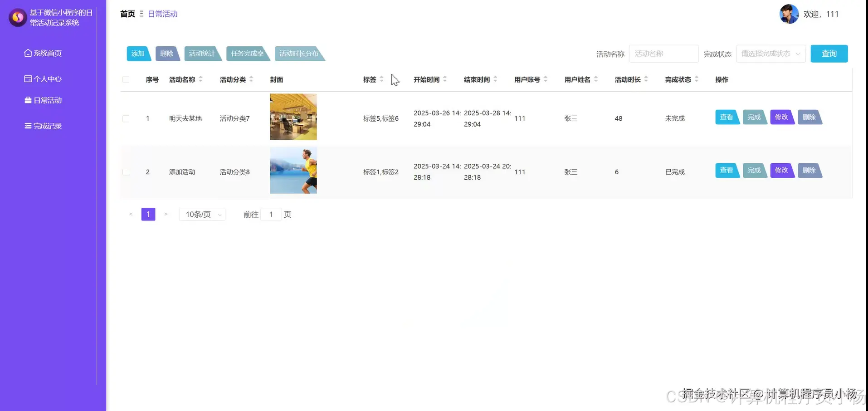Click the 添加 button
The height and width of the screenshot is (411, 868).
(x=138, y=54)
